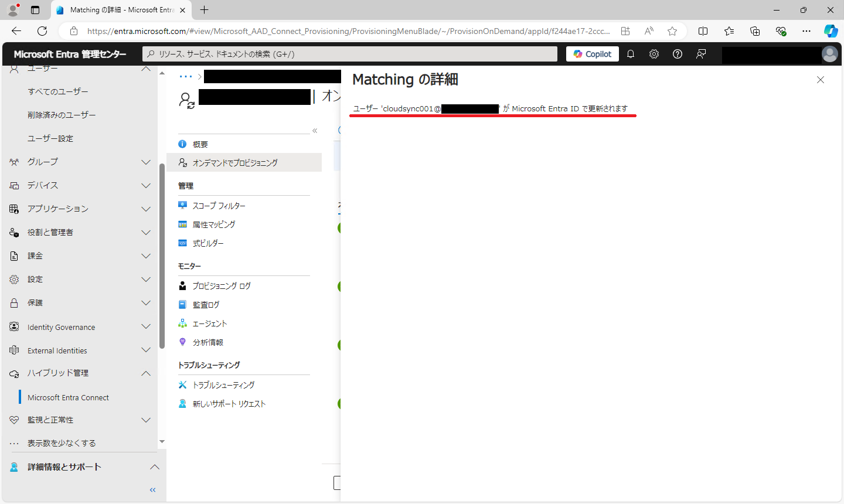844x504 pixels.
Task: Click the 役割と管理者 icon
Action: pyautogui.click(x=14, y=232)
